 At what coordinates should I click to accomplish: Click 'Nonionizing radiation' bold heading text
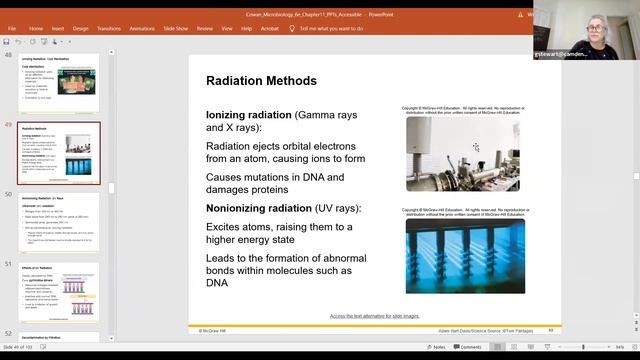(x=259, y=208)
